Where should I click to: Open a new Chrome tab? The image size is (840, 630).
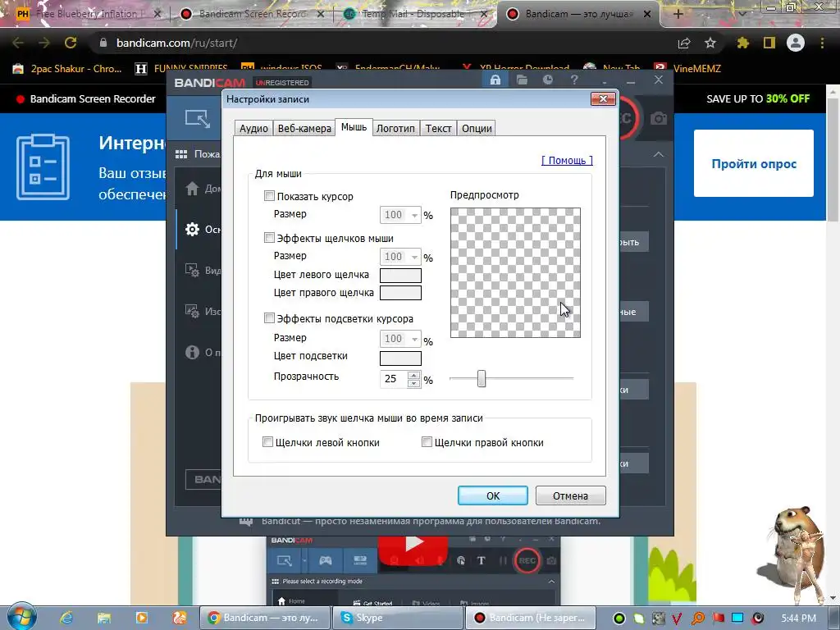678,14
